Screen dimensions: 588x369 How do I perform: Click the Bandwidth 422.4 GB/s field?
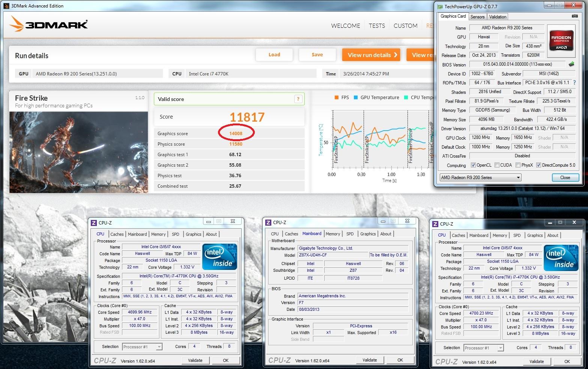(x=556, y=119)
